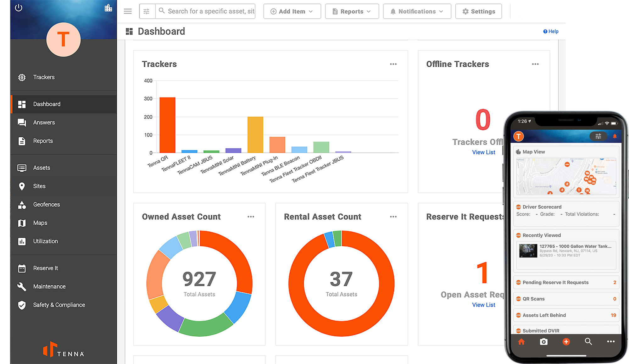Open the Owned Asset Count widget menu
Viewport: 629px width, 364px height.
(x=251, y=217)
